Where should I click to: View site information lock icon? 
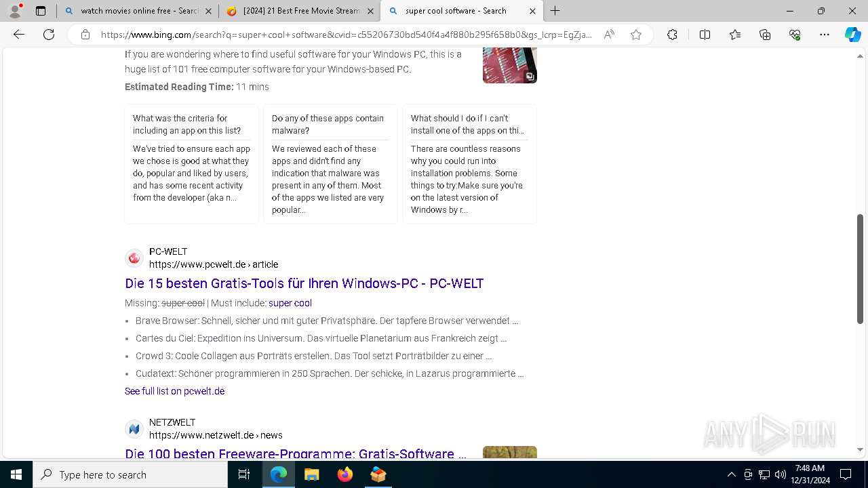tap(85, 35)
